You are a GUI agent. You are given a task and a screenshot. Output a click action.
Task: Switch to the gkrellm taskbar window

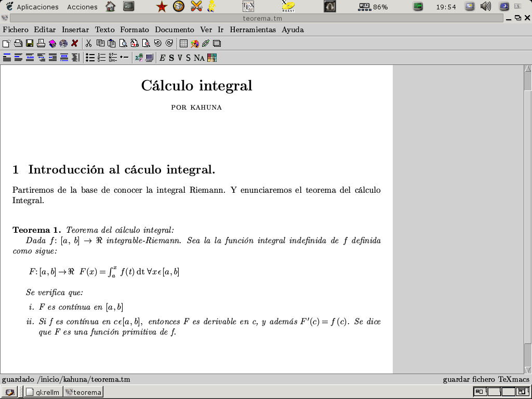click(44, 392)
